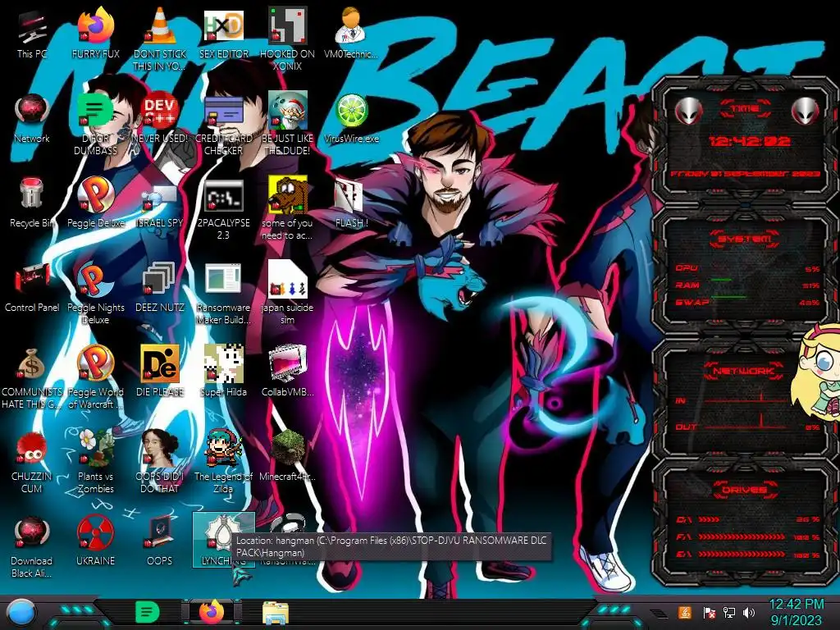840x630 pixels.
Task: Open the COMMUNISTS HATE THIS money bag icon
Action: coord(32,377)
